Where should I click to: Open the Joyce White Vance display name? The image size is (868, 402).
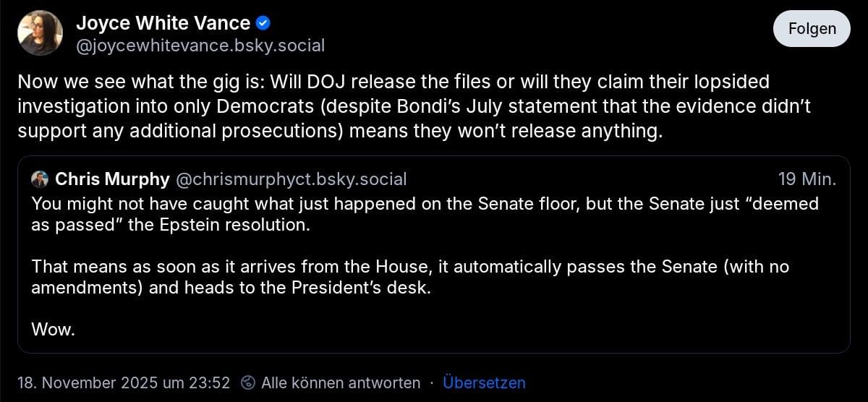click(x=163, y=23)
